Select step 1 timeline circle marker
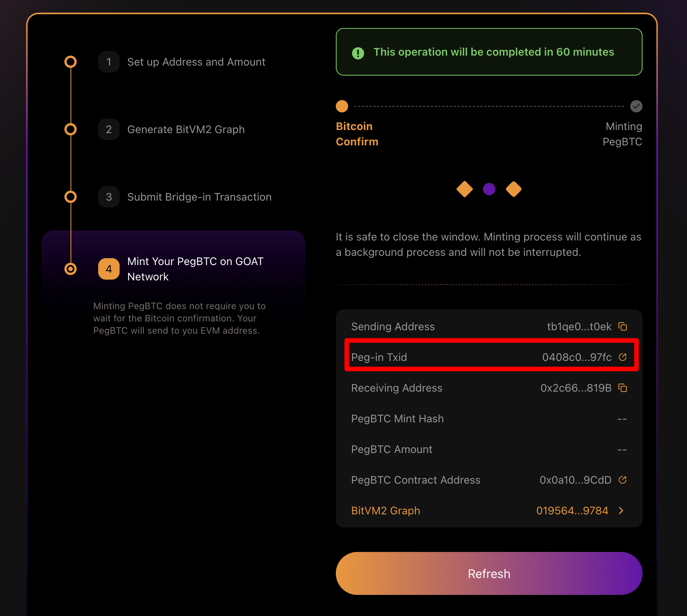 click(x=71, y=62)
